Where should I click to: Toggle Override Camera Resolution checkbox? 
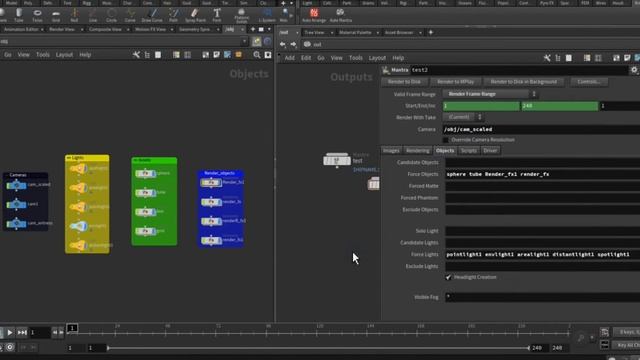coord(446,140)
